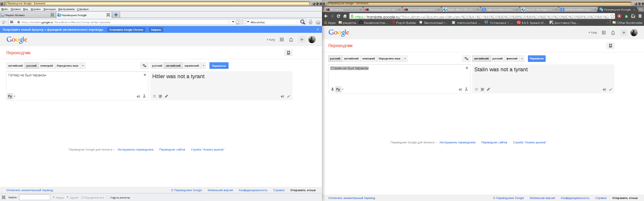644x201 pixels.
Task: Click microphone voice input icon in Chromium
Action: point(332,89)
